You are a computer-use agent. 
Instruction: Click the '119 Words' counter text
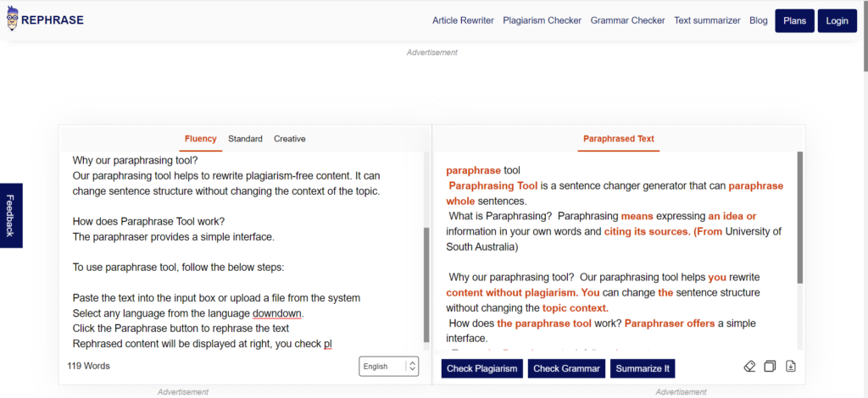click(x=88, y=366)
